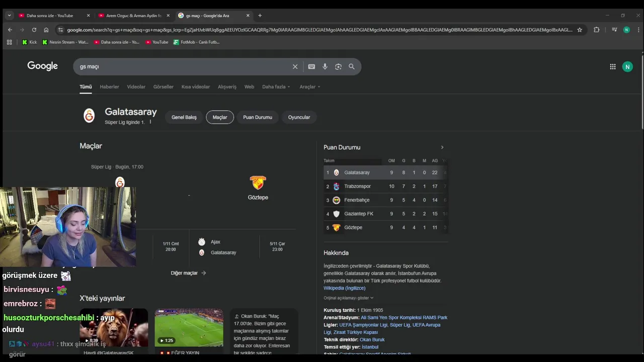Image resolution: width=644 pixels, height=362 pixels.
Task: Switch to 'Arem Ozguc & Arman Aydin' tab
Action: point(134,16)
